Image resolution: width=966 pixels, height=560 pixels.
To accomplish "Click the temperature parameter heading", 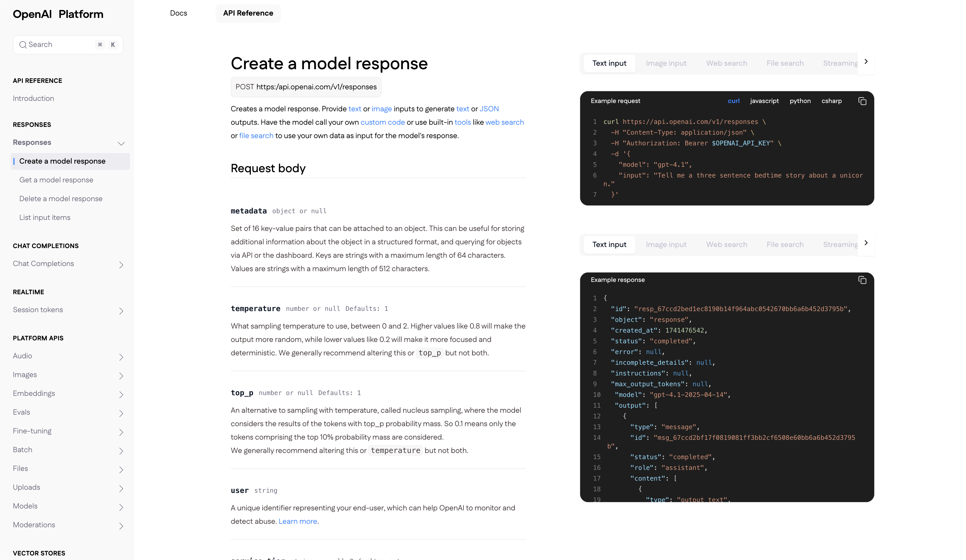I will 255,309.
